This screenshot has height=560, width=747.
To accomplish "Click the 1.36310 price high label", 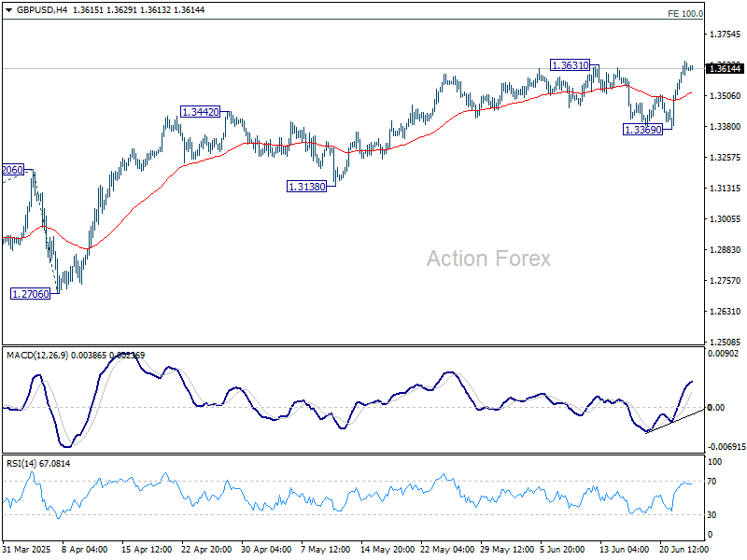I will [x=571, y=65].
